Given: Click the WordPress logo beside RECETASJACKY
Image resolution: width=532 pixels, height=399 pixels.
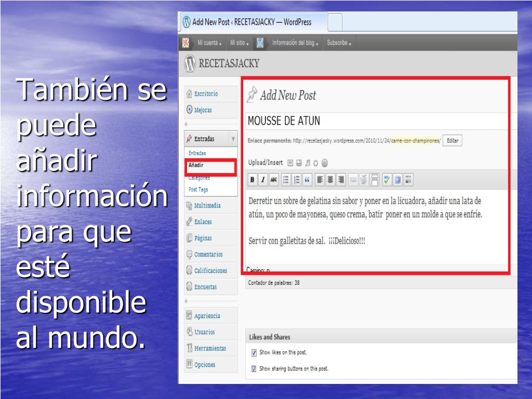Looking at the screenshot, I should pyautogui.click(x=190, y=63).
